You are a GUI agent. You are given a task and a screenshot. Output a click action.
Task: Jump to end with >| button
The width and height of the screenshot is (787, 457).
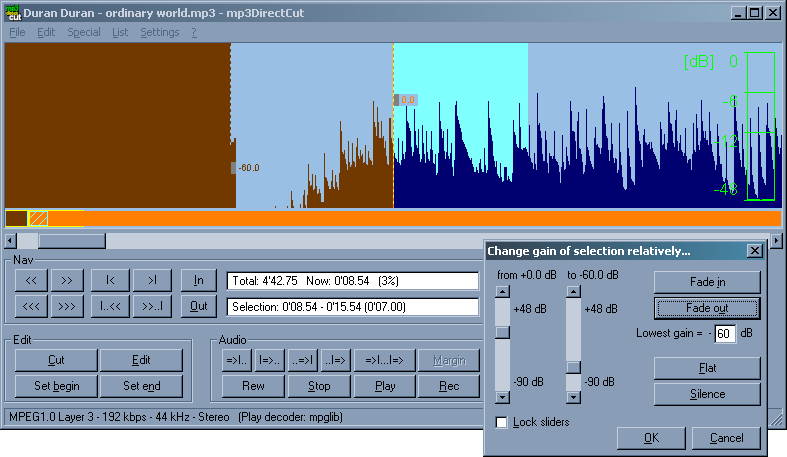tap(152, 280)
